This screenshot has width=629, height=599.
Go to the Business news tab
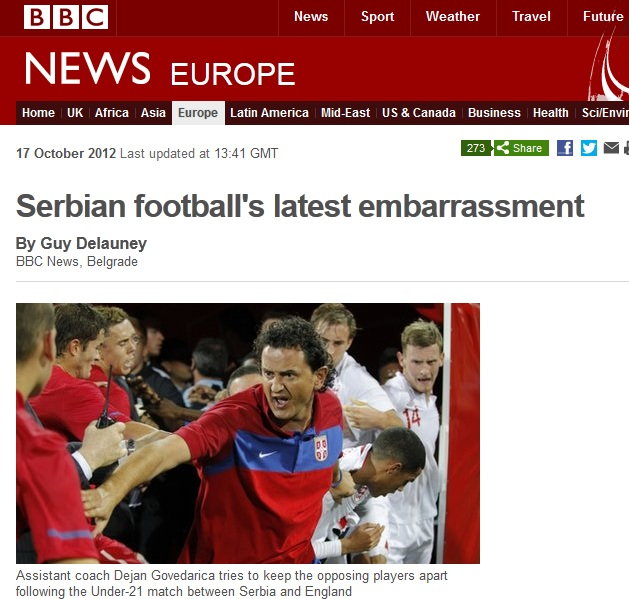click(x=494, y=113)
